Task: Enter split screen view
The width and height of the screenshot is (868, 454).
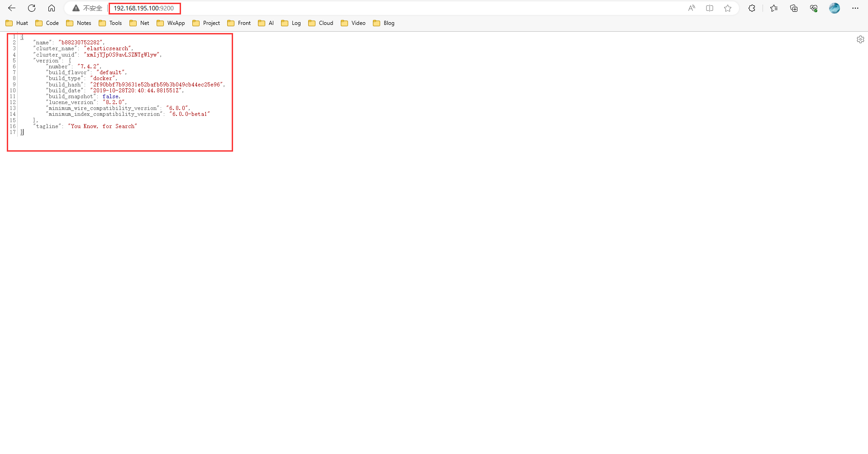Action: [710, 8]
